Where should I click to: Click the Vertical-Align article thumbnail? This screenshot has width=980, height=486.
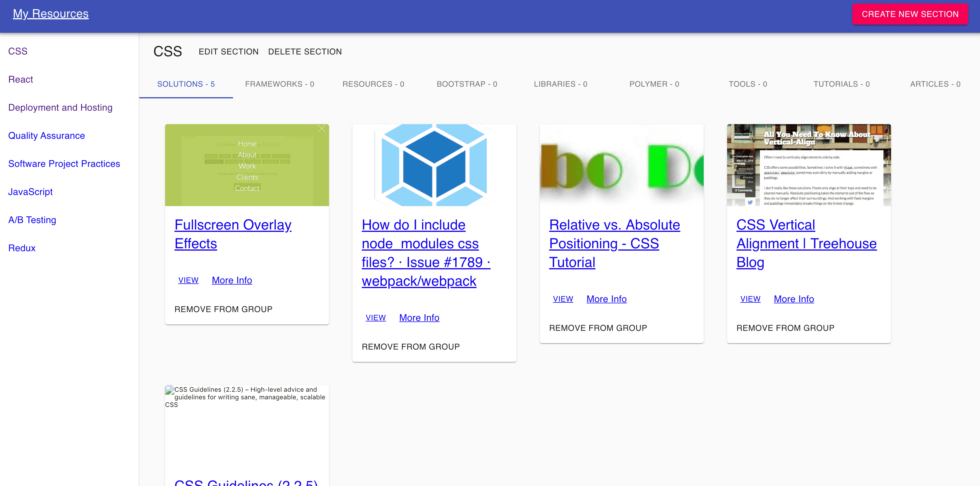pos(808,165)
